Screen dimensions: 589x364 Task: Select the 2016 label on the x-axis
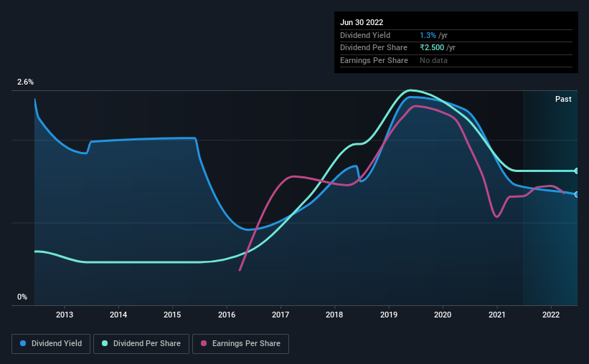(227, 315)
